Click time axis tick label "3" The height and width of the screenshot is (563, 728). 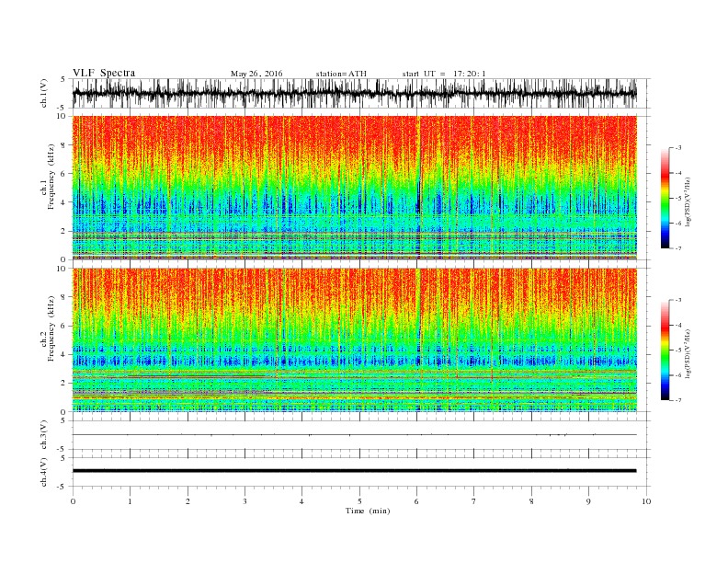245,501
